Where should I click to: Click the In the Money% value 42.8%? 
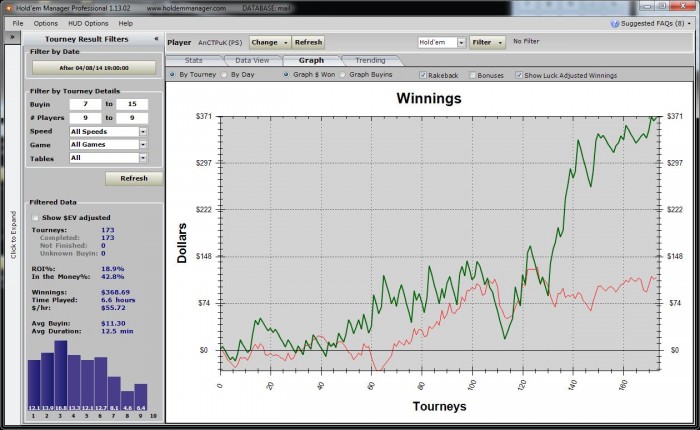click(x=112, y=277)
